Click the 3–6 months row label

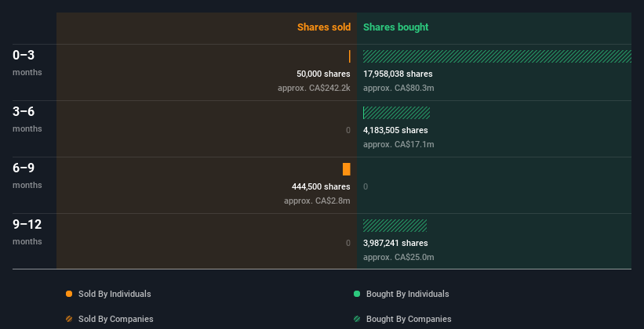[x=27, y=119]
